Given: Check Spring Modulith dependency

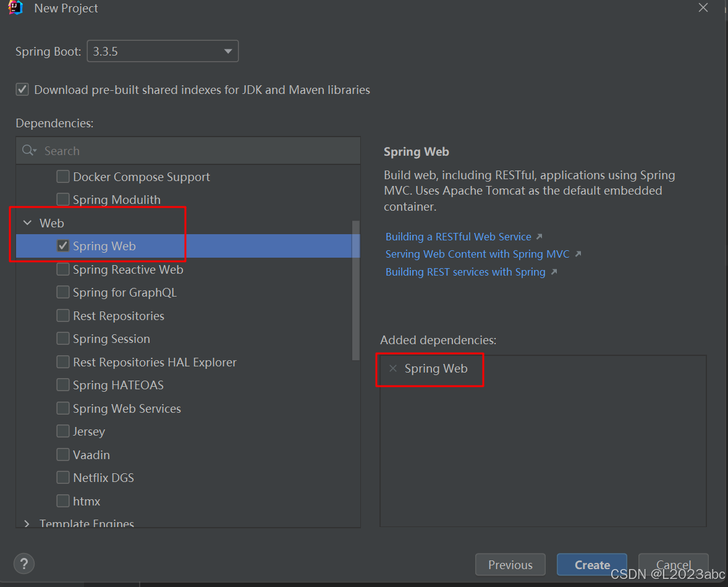Looking at the screenshot, I should pyautogui.click(x=62, y=200).
